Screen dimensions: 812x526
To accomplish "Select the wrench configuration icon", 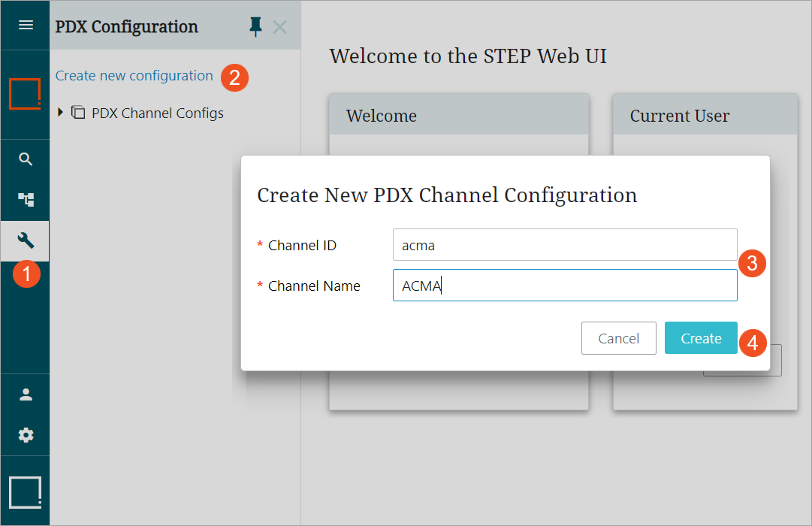I will (26, 241).
